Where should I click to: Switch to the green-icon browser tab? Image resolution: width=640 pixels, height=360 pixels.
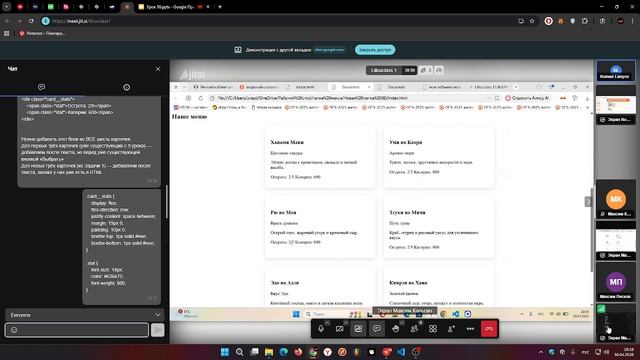click(51, 7)
